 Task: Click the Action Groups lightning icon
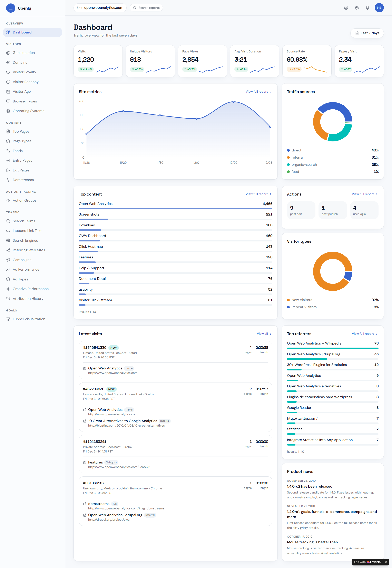(8, 201)
